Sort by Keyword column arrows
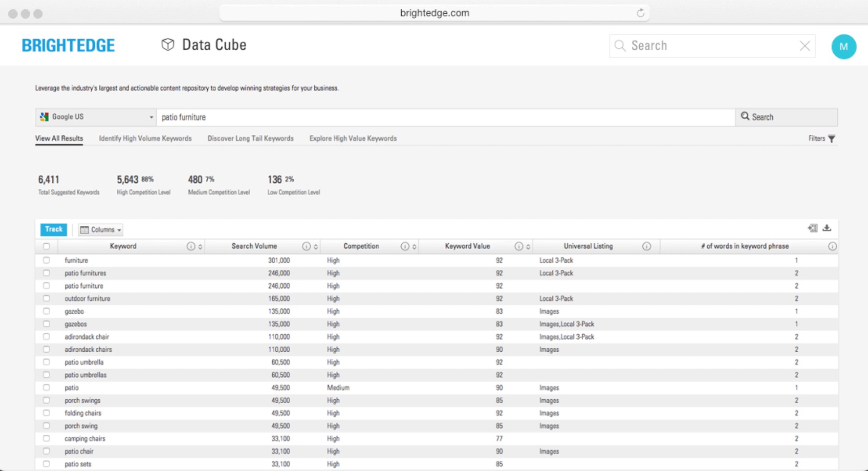Screen dimensions: 868x471 (200, 247)
